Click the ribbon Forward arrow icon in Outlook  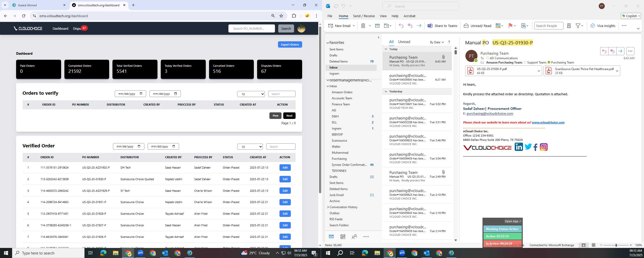point(419,26)
